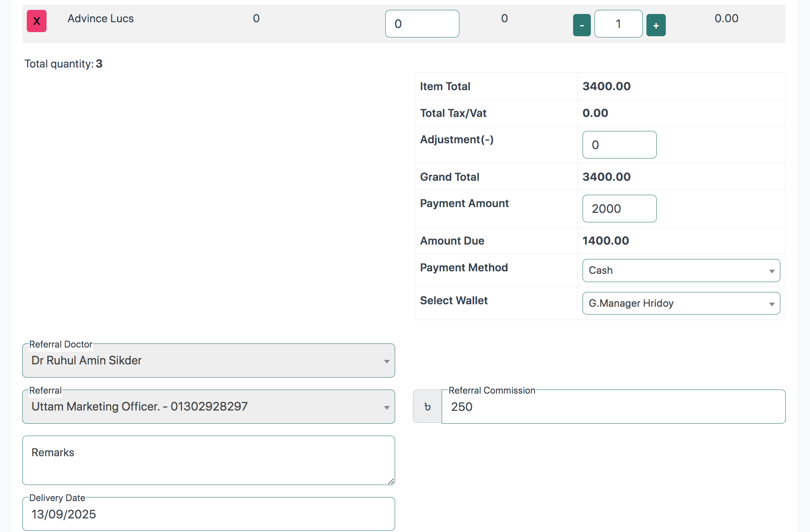This screenshot has height=532, width=810.
Task: Click the Referral Doctor dropdown arrow
Action: click(x=386, y=361)
